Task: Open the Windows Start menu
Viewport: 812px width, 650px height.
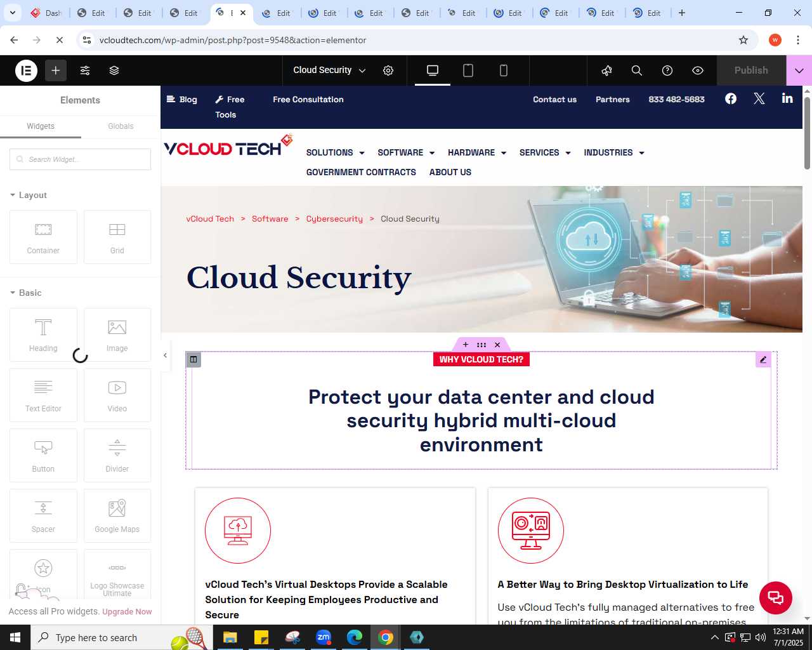Action: (x=15, y=637)
